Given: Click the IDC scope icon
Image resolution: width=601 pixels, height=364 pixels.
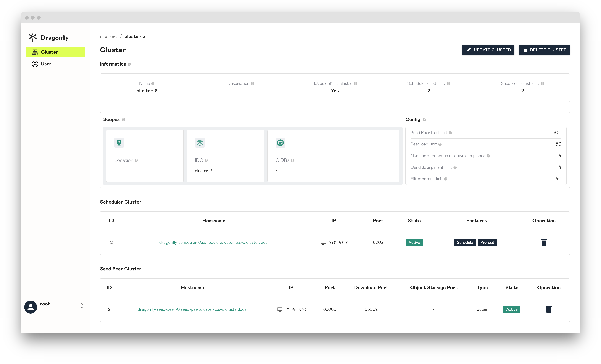Looking at the screenshot, I should 200,143.
